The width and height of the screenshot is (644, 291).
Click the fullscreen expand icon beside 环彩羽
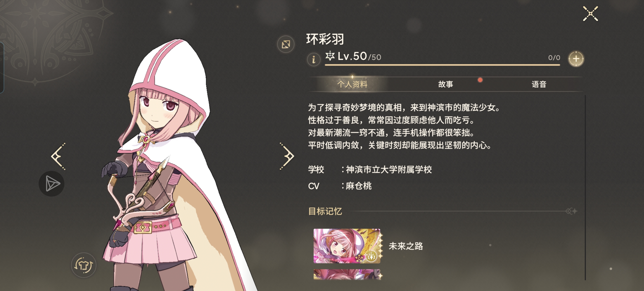pos(286,44)
